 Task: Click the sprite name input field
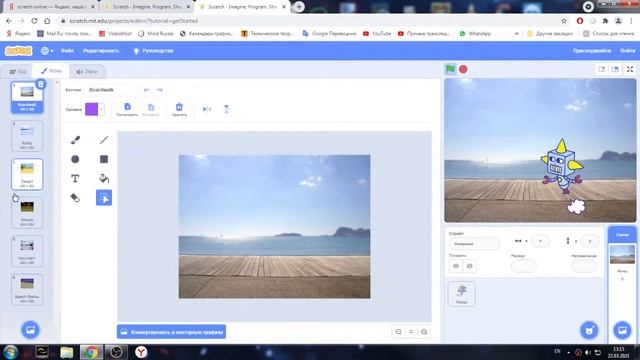click(x=474, y=244)
